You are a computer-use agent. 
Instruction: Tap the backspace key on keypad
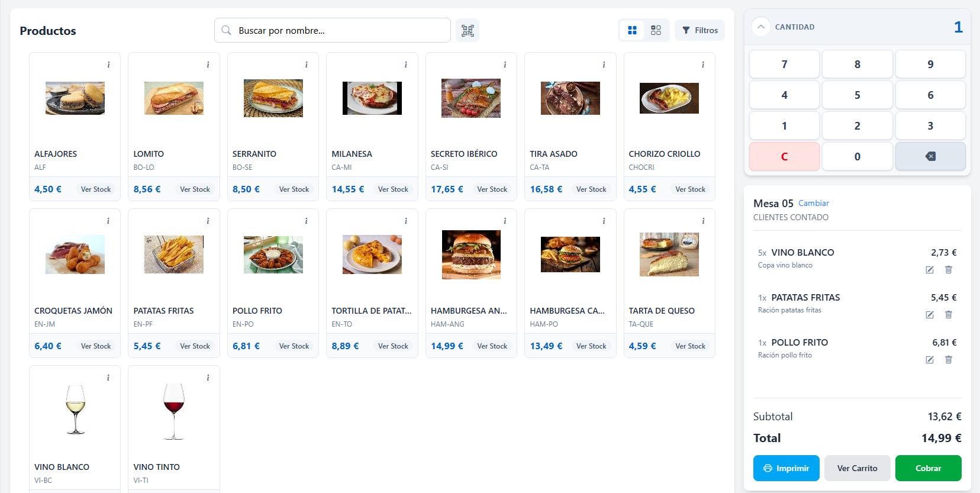coord(930,156)
